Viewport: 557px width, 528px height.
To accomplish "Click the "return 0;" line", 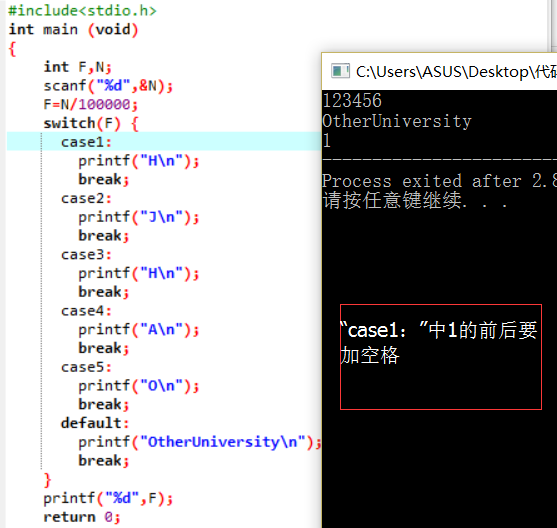I will 82,517.
